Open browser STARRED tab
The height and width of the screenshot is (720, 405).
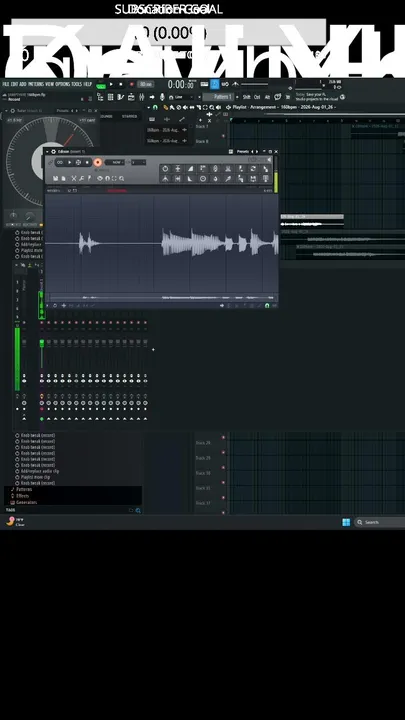[x=129, y=117]
